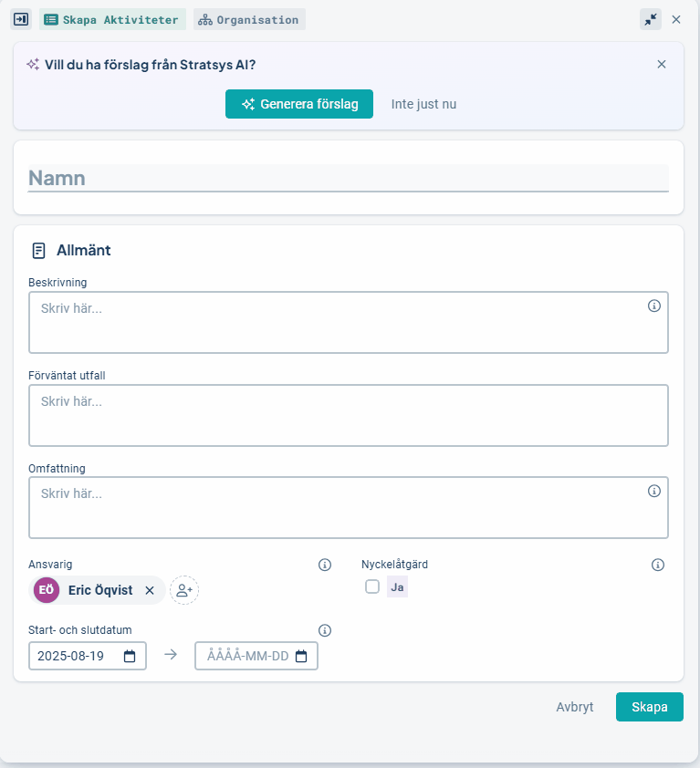Choose Inte just nu link

tap(423, 104)
